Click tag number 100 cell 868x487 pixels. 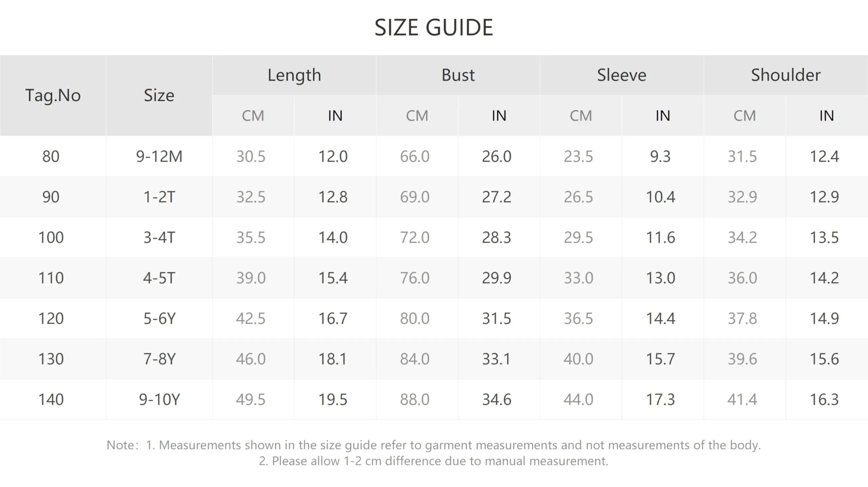[51, 237]
